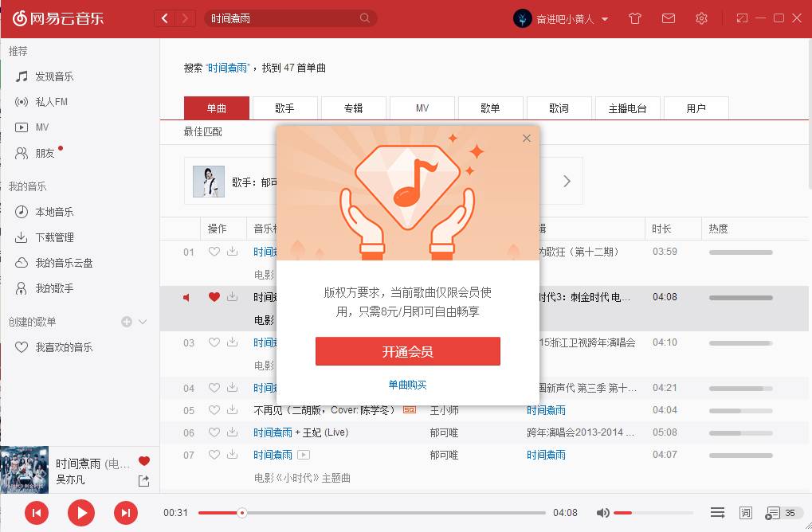Go back with the left arrow button
This screenshot has height=532, width=812.
tap(165, 18)
